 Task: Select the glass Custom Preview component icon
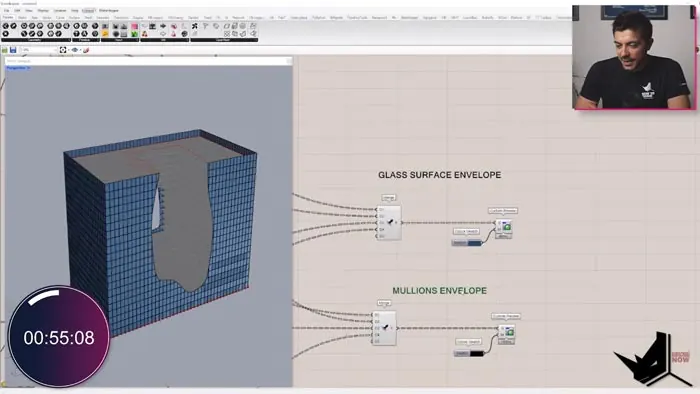(507, 227)
